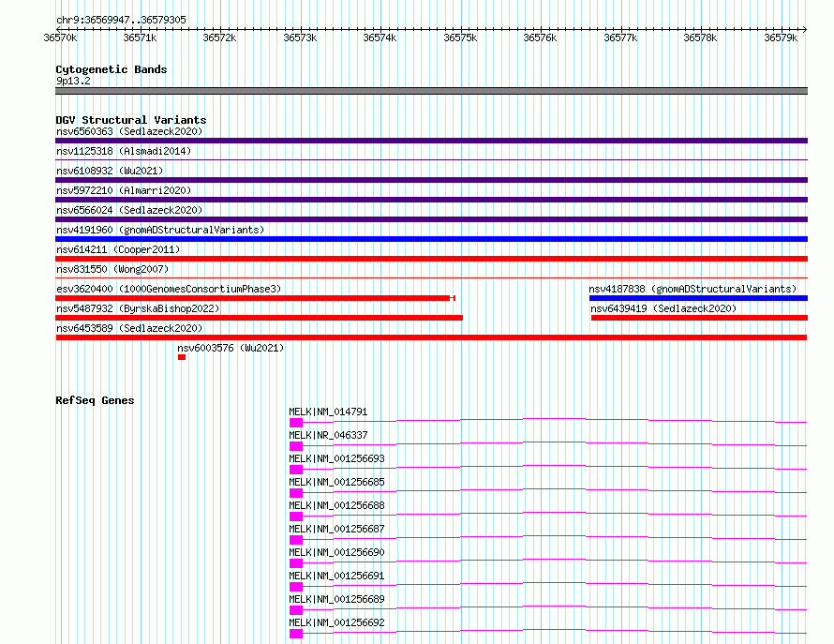Open the nsv6108932 (Wu2021) variant

(110, 171)
